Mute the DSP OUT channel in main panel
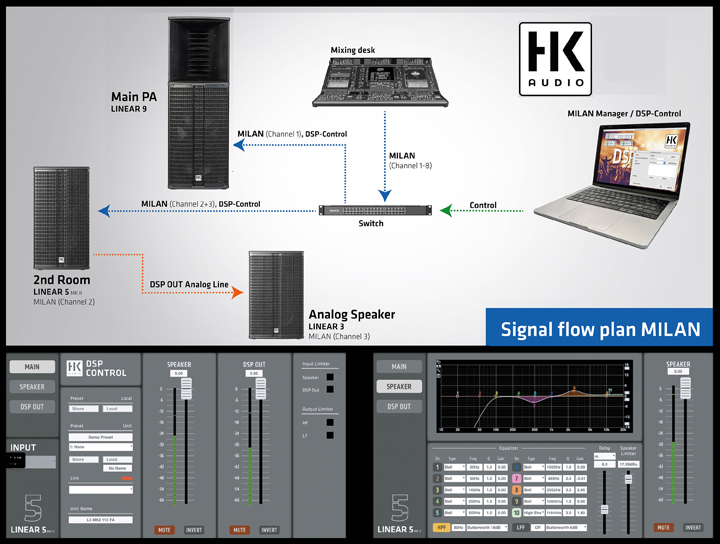Viewport: 720px width, 544px height. click(240, 530)
